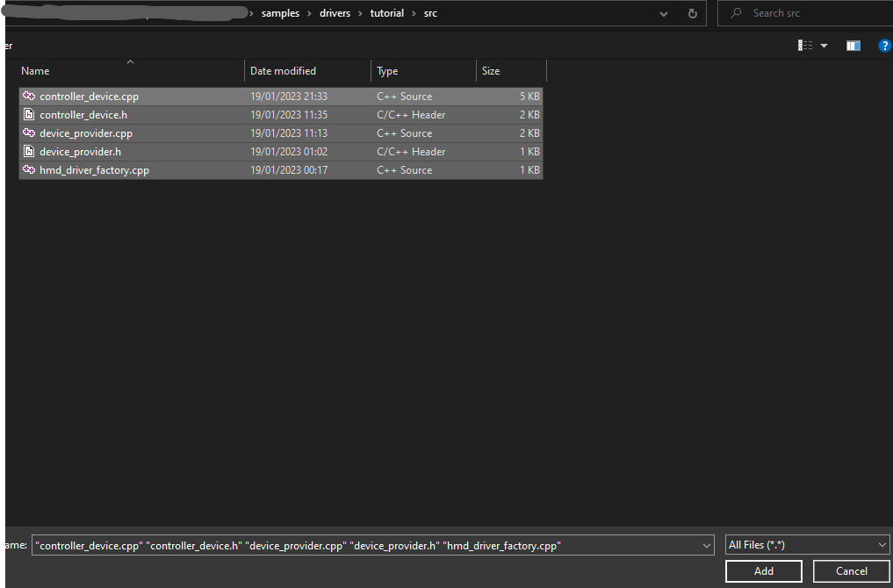Click date 19/01/2023 11:13

[x=289, y=133]
